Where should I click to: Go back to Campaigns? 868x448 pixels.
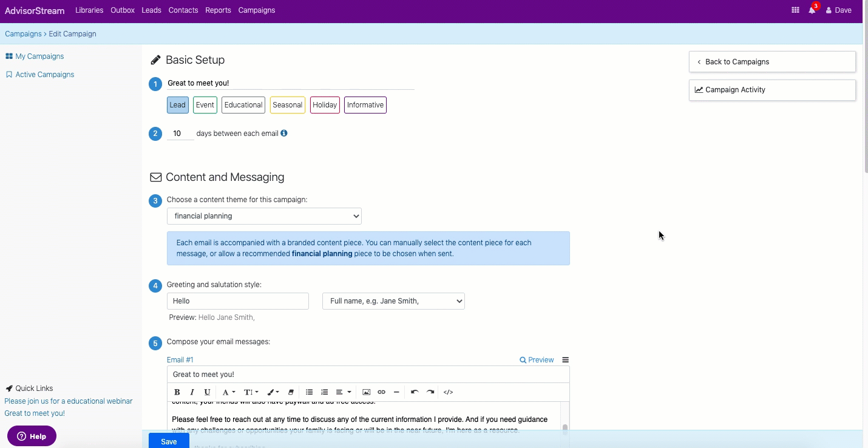(x=772, y=62)
